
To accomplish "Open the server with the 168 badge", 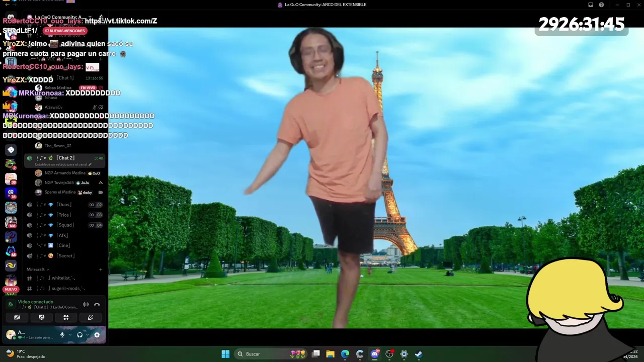I will pyautogui.click(x=11, y=222).
